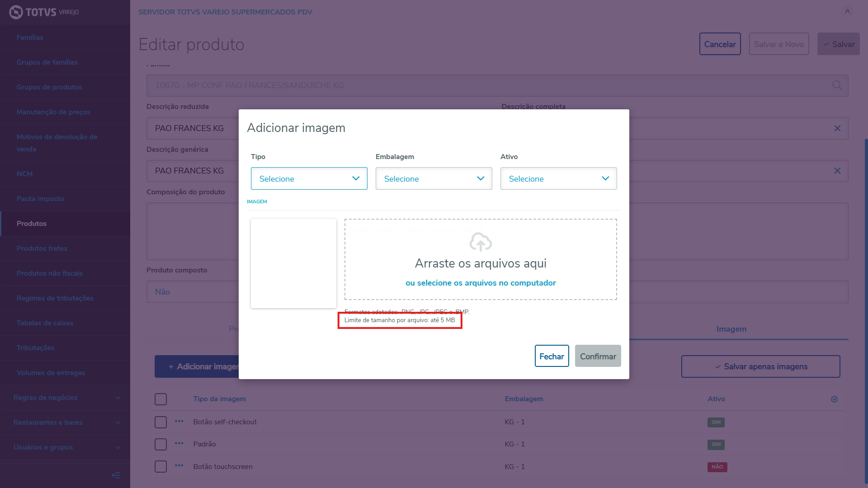Click the family field search magnifier
The width and height of the screenshot is (868, 488).
(837, 85)
